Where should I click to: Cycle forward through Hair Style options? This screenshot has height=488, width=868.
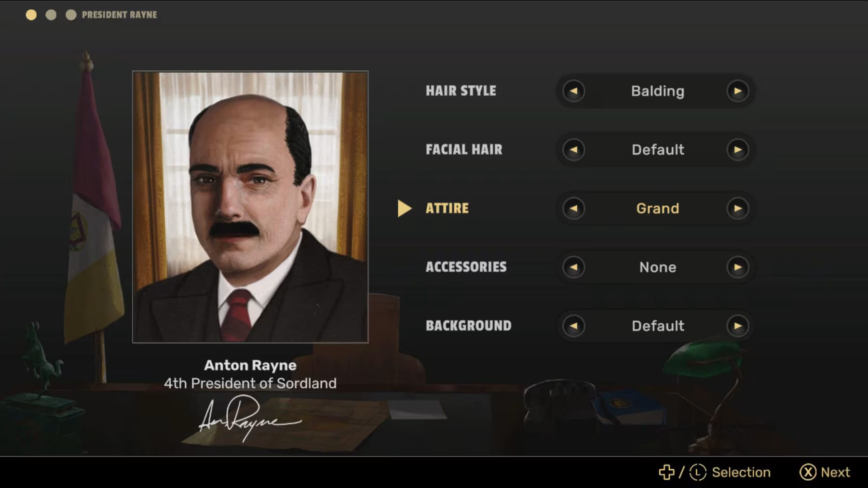point(739,91)
